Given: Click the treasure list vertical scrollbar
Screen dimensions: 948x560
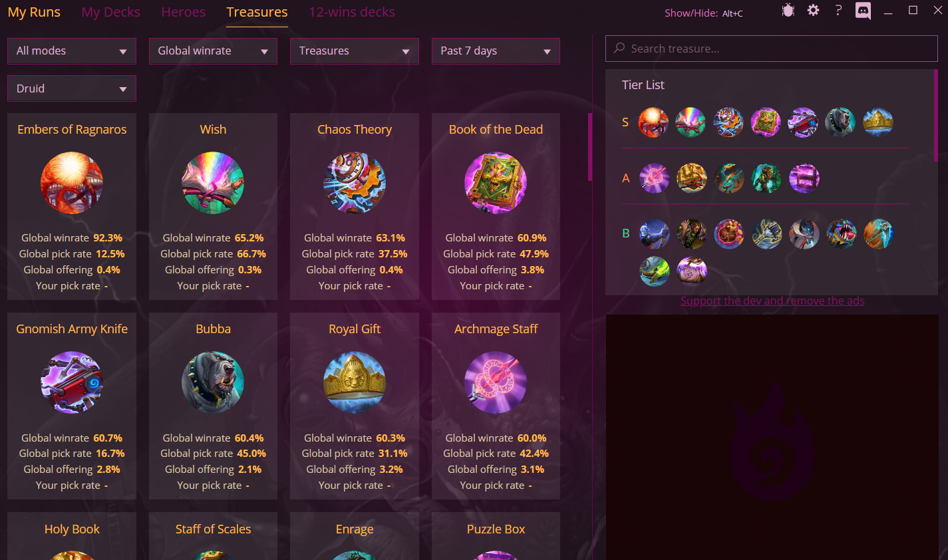Looking at the screenshot, I should click(589, 147).
